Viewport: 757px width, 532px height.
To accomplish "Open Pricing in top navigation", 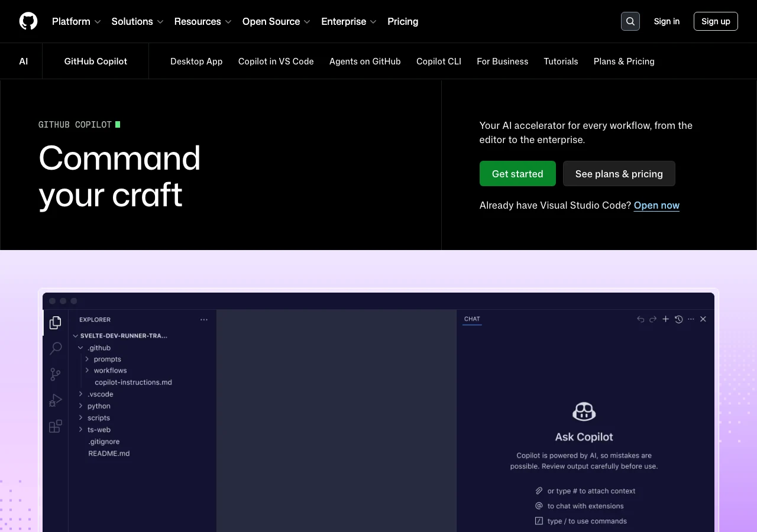I will pyautogui.click(x=403, y=21).
